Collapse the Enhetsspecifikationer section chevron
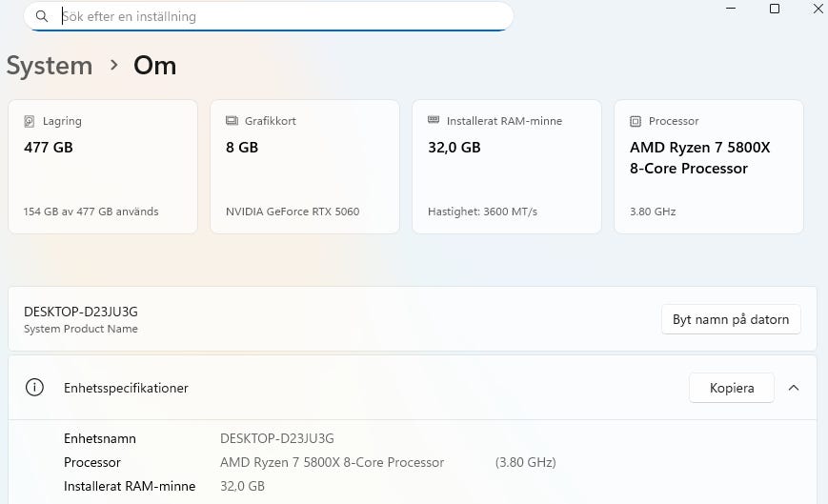 point(794,388)
